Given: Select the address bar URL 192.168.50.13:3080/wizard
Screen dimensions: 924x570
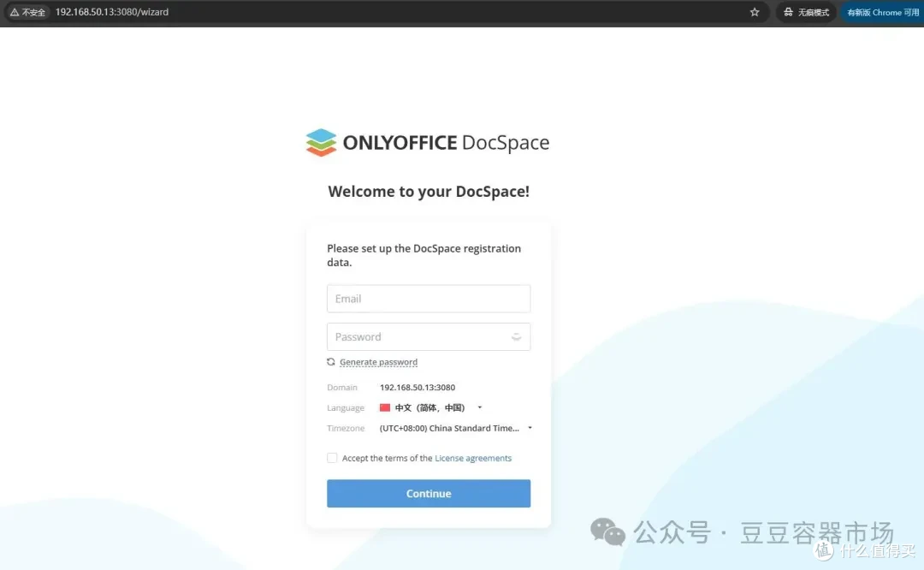Looking at the screenshot, I should [112, 12].
